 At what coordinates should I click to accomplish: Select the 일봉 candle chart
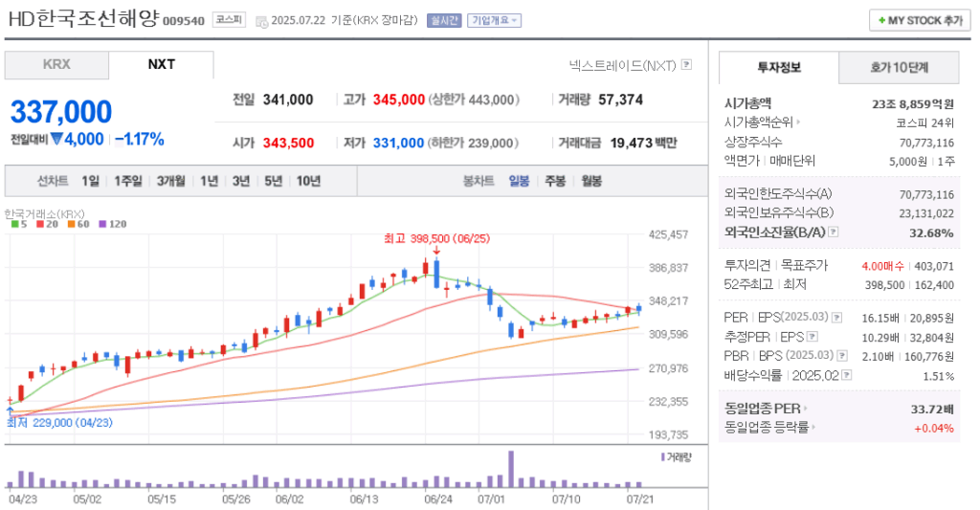tap(519, 181)
